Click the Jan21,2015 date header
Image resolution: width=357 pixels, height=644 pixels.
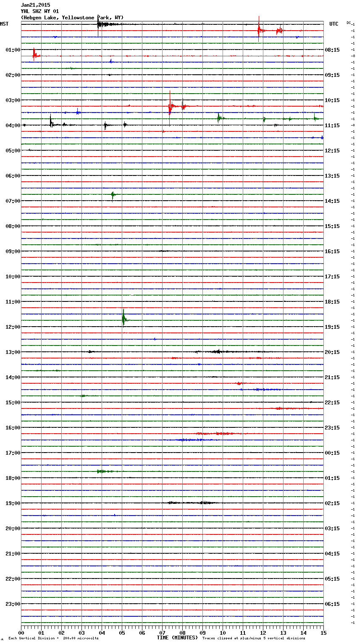pyautogui.click(x=35, y=5)
